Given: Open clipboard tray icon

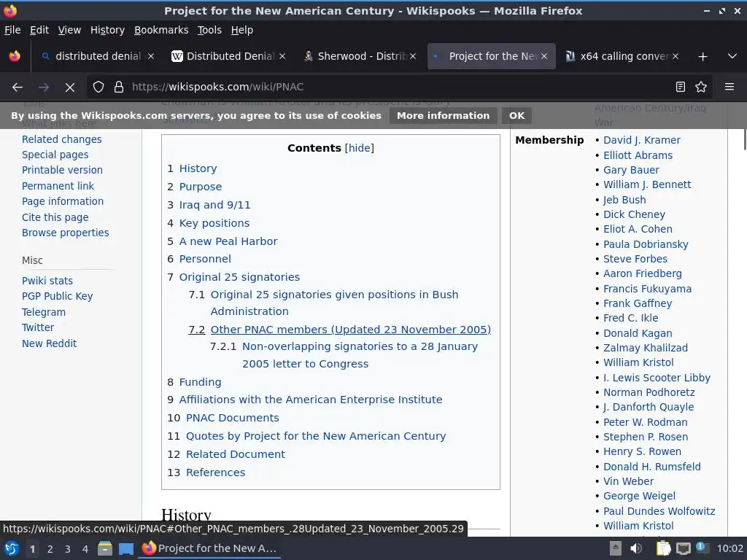Looking at the screenshot, I should [663, 548].
